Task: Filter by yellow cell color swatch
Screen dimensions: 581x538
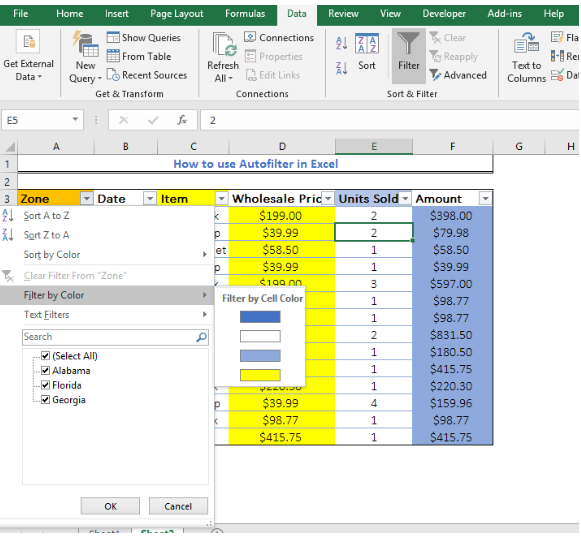Action: 260,376
